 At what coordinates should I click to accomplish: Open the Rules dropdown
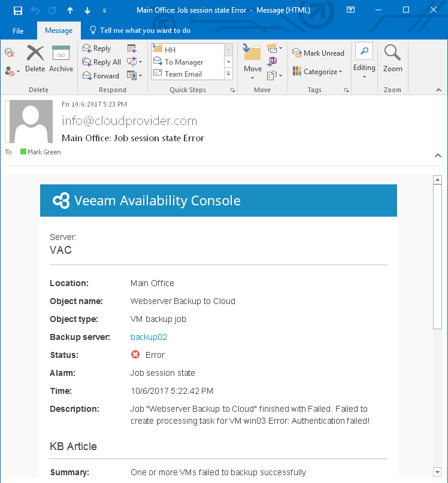274,48
